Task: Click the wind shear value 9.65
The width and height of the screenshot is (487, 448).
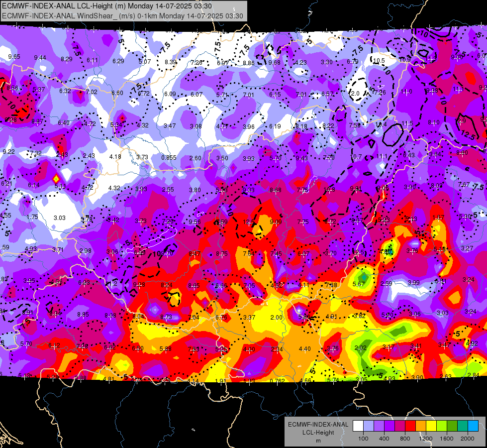Action: pyautogui.click(x=14, y=57)
